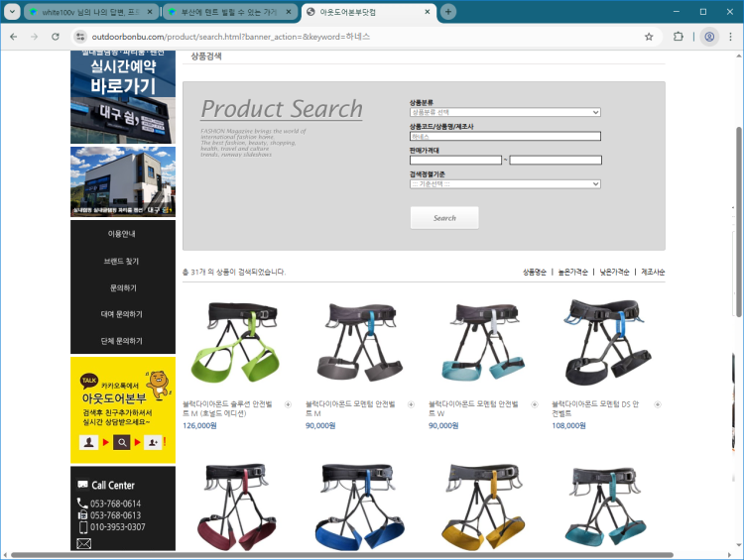Click the fax icon by 053-768-0613

tap(82, 515)
